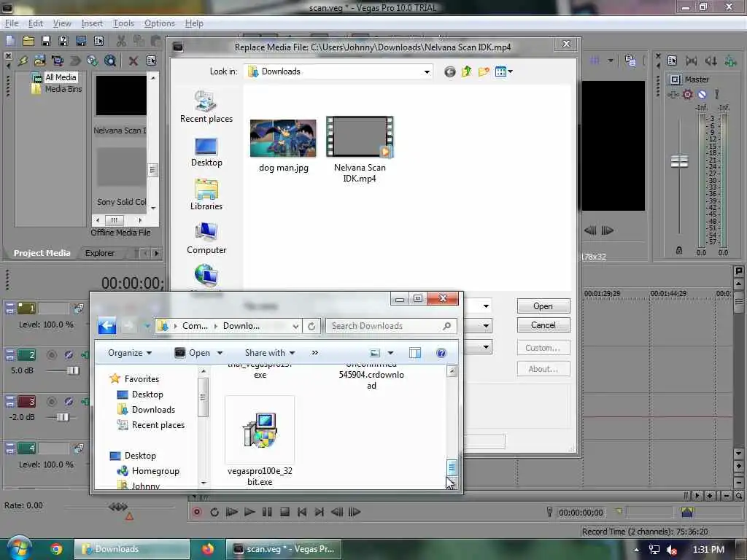This screenshot has height=560, width=747.
Task: Refresh the Downloads Explorer window
Action: point(311,326)
